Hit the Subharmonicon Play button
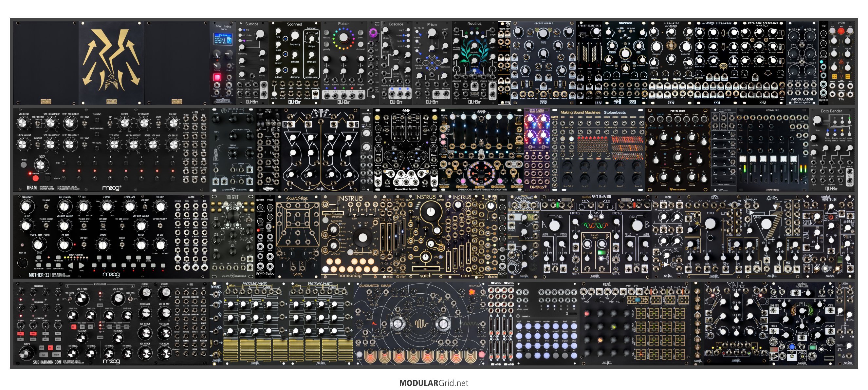 (44, 355)
